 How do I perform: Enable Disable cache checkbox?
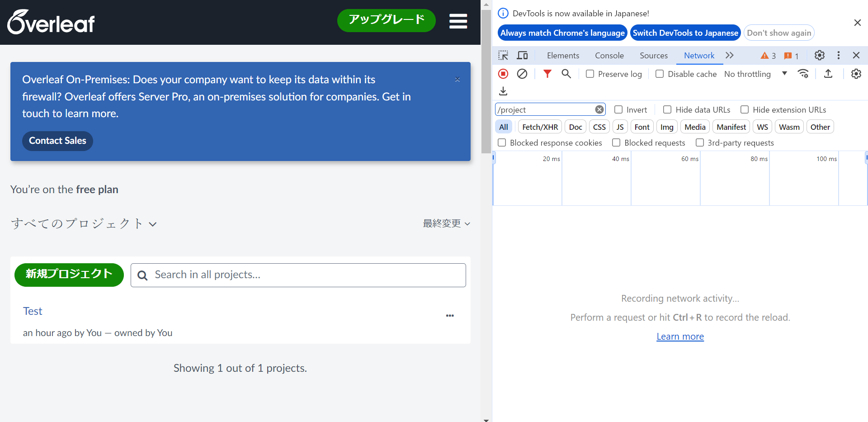(660, 74)
